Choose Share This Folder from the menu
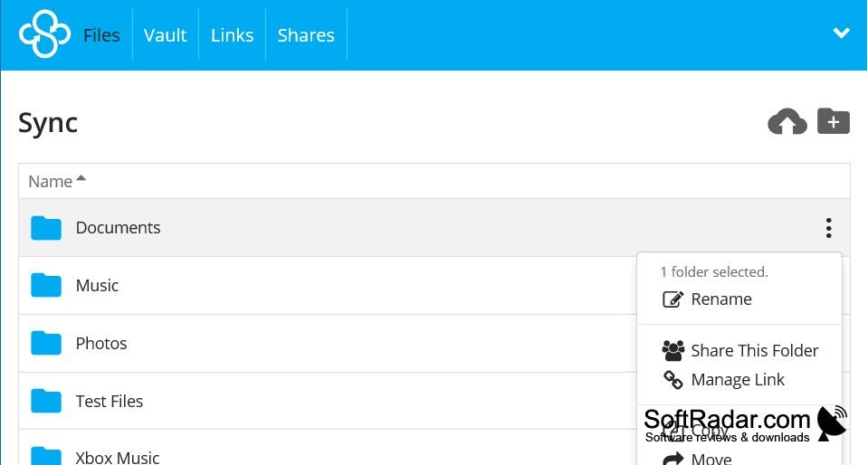 click(x=755, y=350)
